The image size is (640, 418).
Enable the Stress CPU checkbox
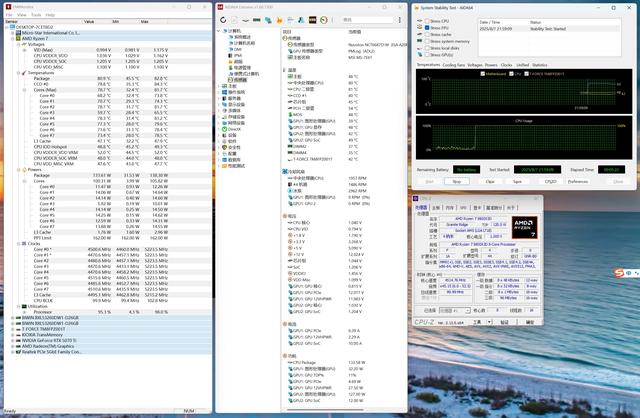(x=427, y=21)
